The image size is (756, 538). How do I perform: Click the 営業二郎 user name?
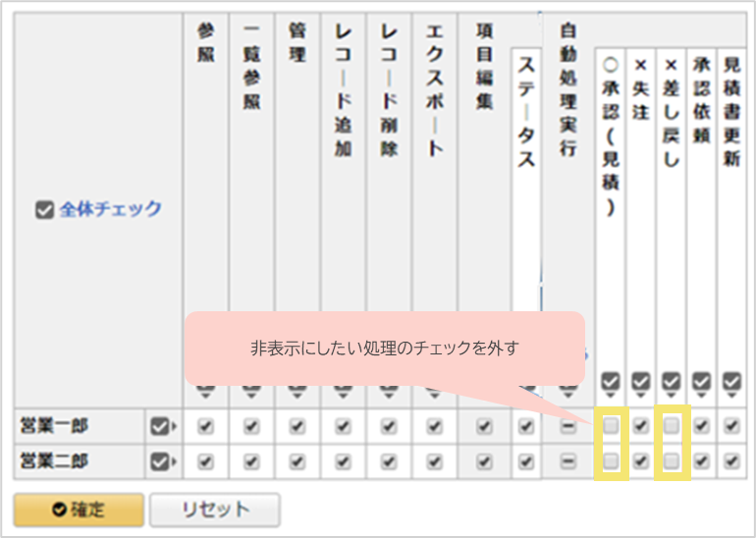tap(54, 461)
